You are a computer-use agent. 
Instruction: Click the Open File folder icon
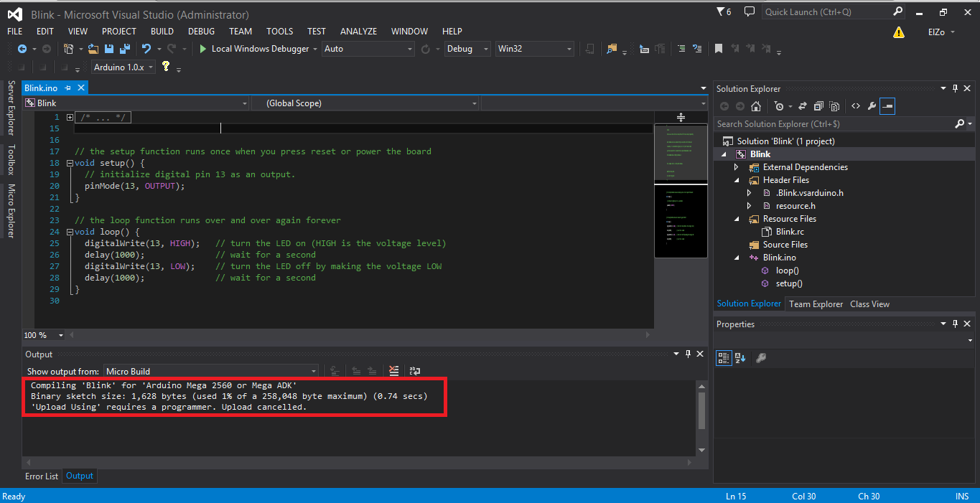[93, 49]
